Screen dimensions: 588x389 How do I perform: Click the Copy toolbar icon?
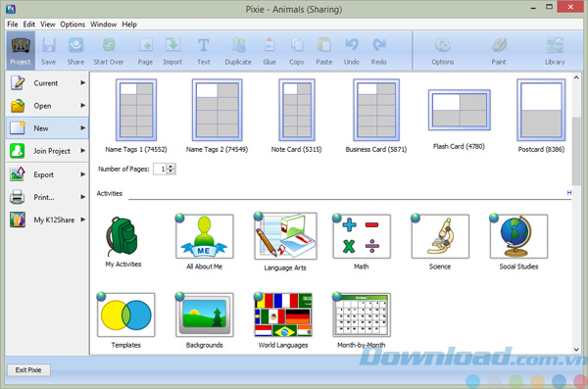coord(297,51)
